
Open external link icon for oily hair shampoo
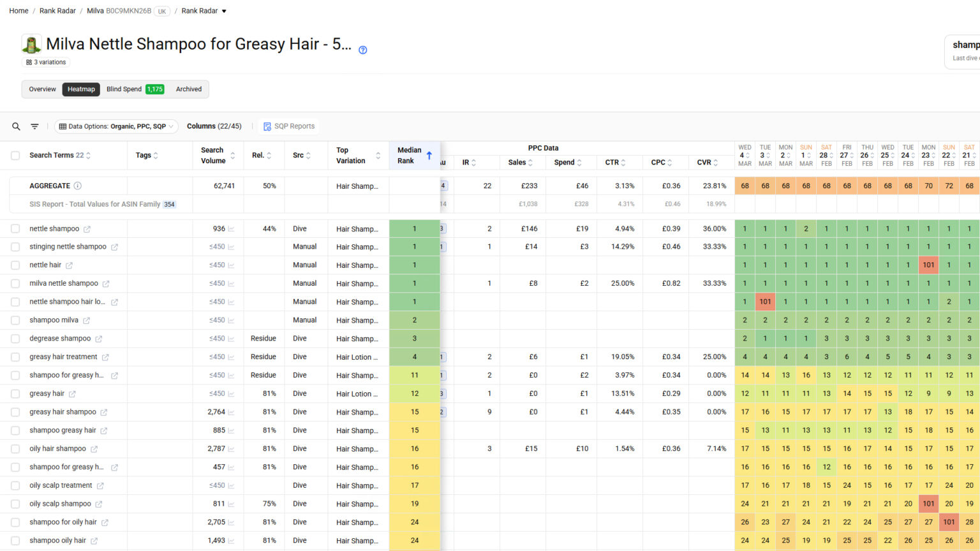(x=94, y=449)
